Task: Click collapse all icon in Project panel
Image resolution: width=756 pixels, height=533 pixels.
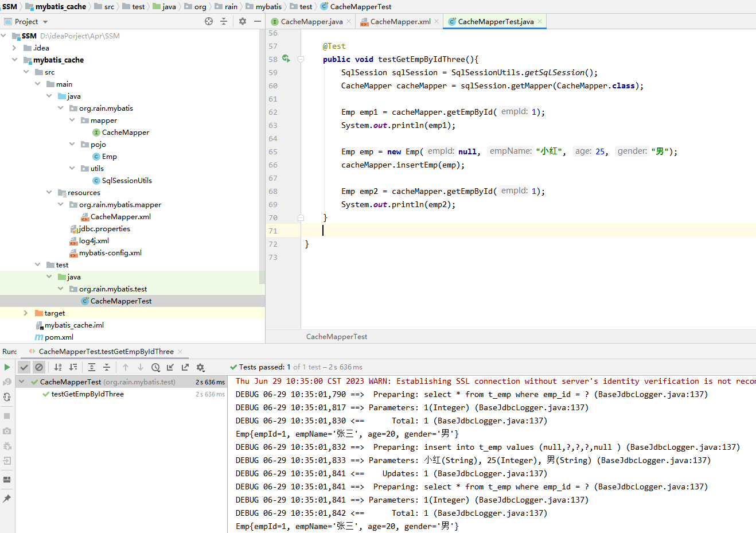Action: pos(224,21)
